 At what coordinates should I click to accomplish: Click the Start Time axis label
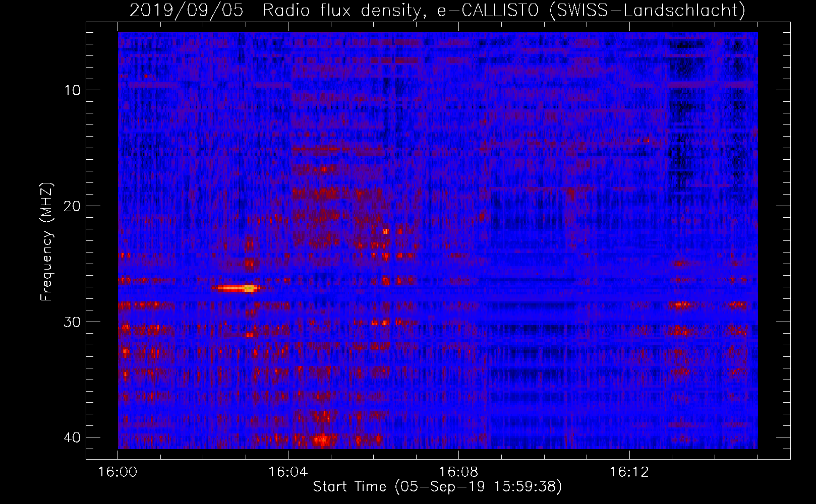pyautogui.click(x=437, y=487)
